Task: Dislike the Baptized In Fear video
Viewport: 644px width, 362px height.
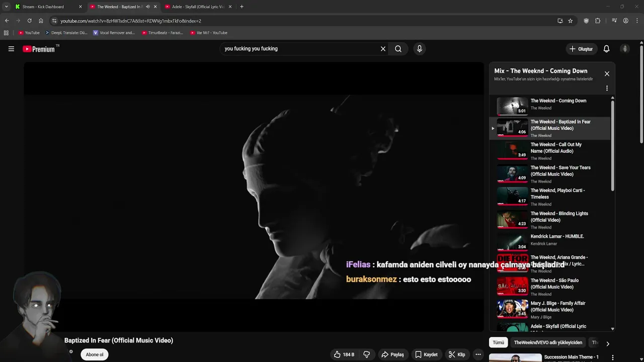Action: click(x=366, y=354)
